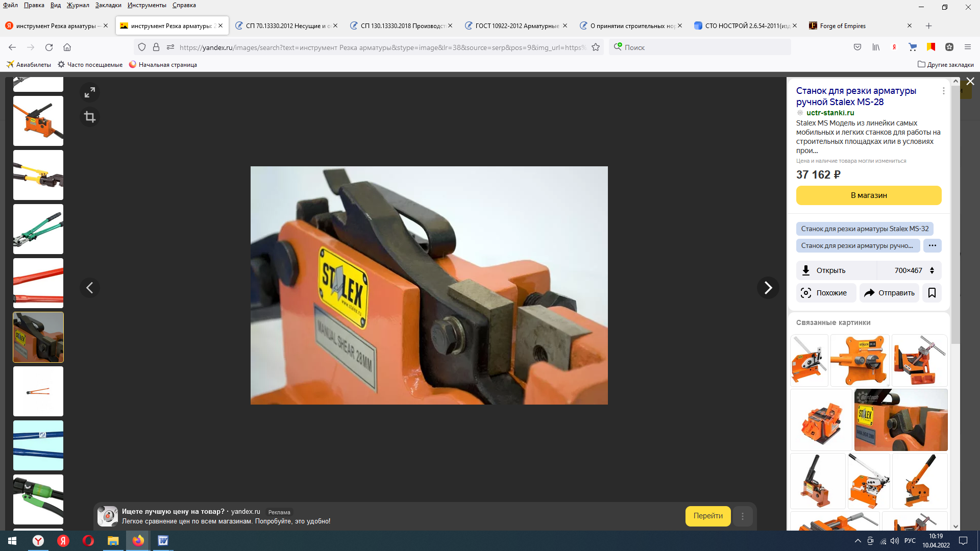Bookmark this page with star icon

click(x=596, y=47)
